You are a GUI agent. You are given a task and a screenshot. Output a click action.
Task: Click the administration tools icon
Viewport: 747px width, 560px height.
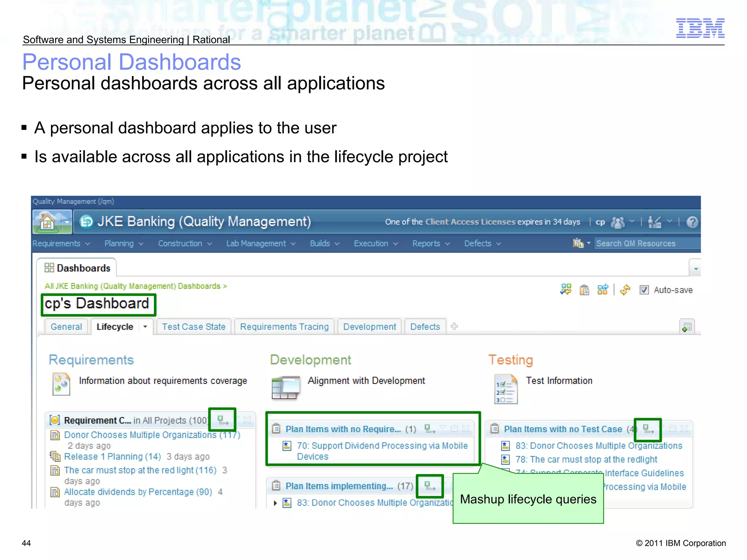click(655, 222)
